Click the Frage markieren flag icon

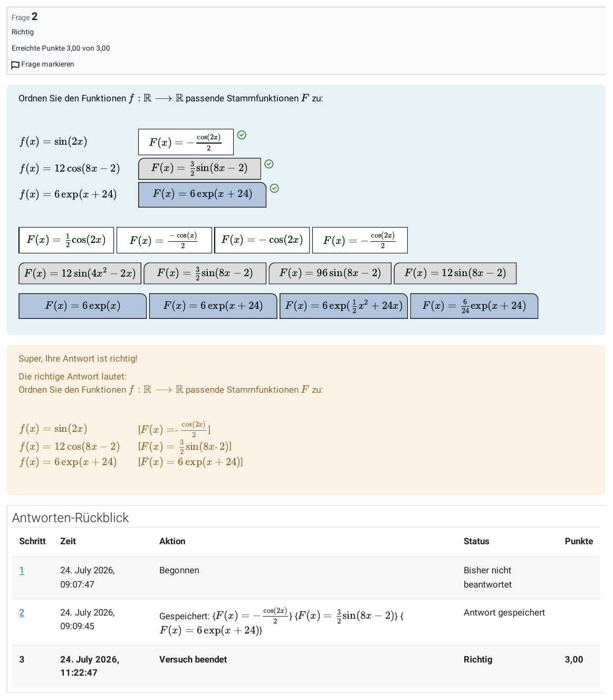click(x=15, y=65)
